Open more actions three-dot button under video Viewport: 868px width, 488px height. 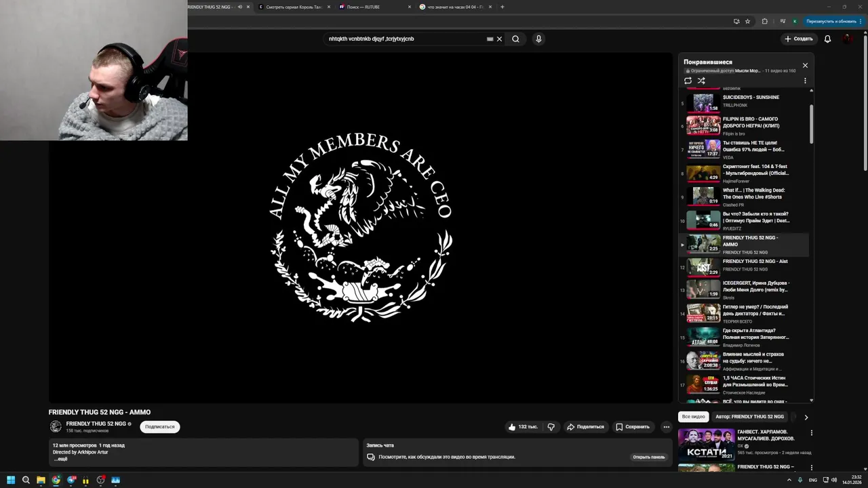pyautogui.click(x=666, y=427)
